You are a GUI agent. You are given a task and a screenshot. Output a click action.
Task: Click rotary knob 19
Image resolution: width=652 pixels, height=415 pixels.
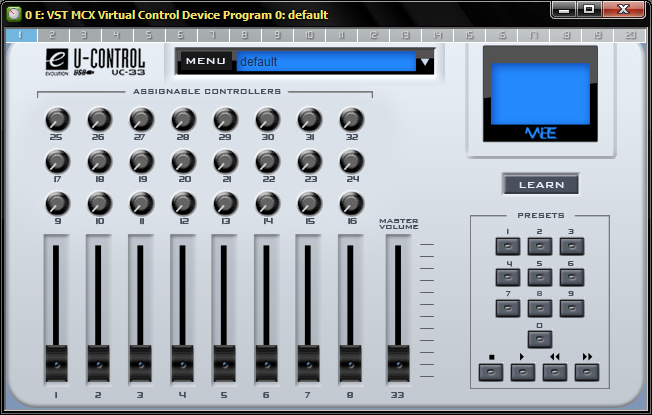coord(141,161)
